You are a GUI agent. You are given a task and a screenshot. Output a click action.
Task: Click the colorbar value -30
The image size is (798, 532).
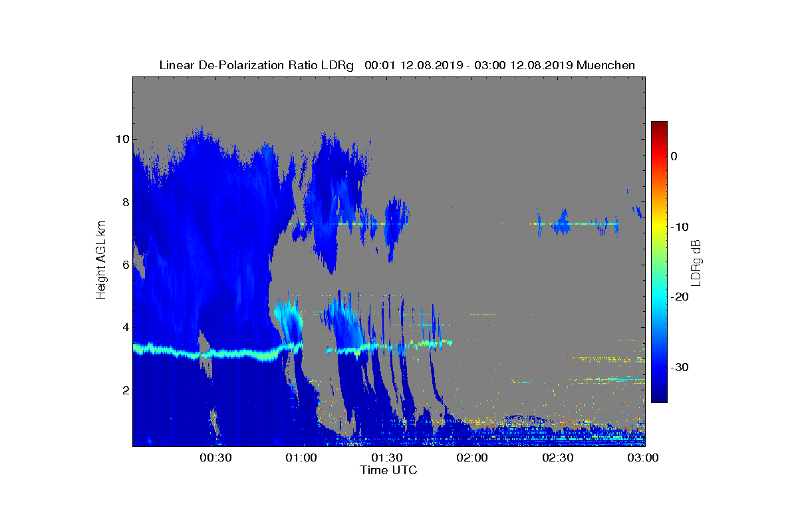coord(680,367)
